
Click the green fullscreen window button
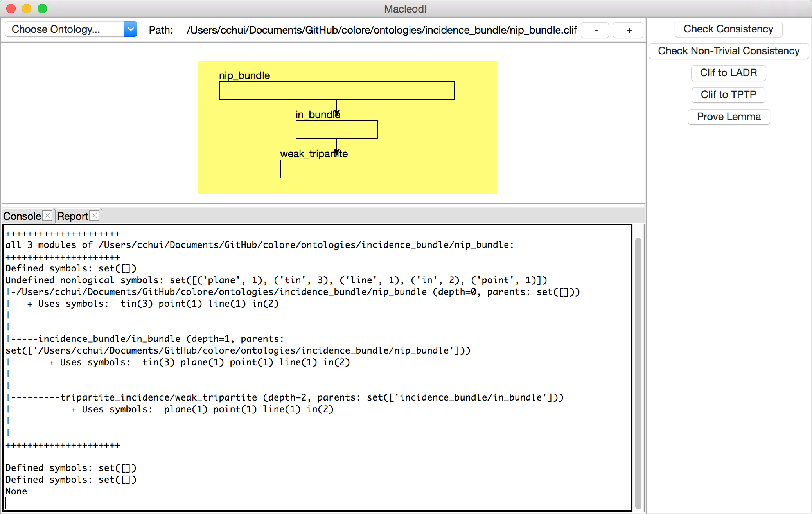[x=42, y=9]
